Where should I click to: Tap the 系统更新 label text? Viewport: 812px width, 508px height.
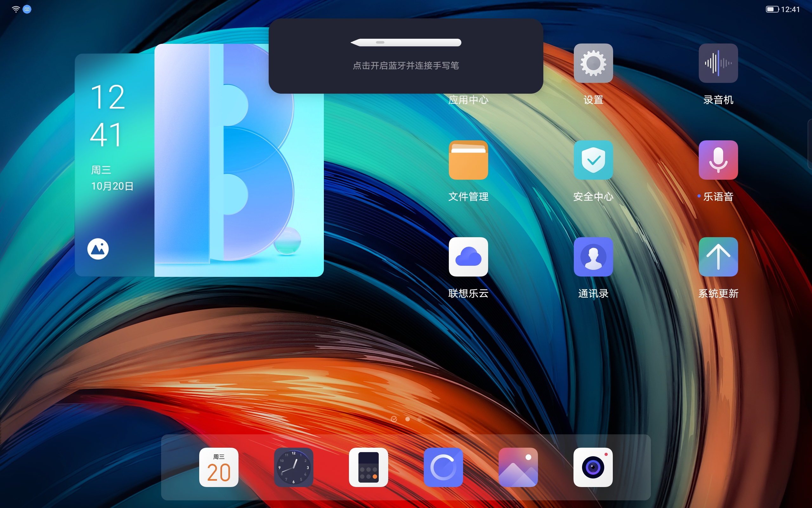[x=718, y=293]
